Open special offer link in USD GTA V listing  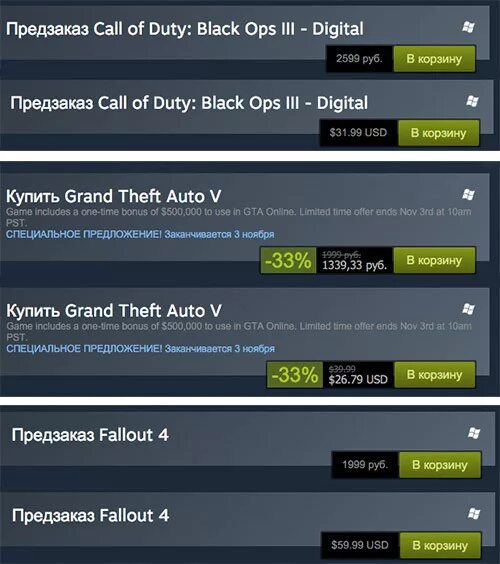click(x=140, y=349)
